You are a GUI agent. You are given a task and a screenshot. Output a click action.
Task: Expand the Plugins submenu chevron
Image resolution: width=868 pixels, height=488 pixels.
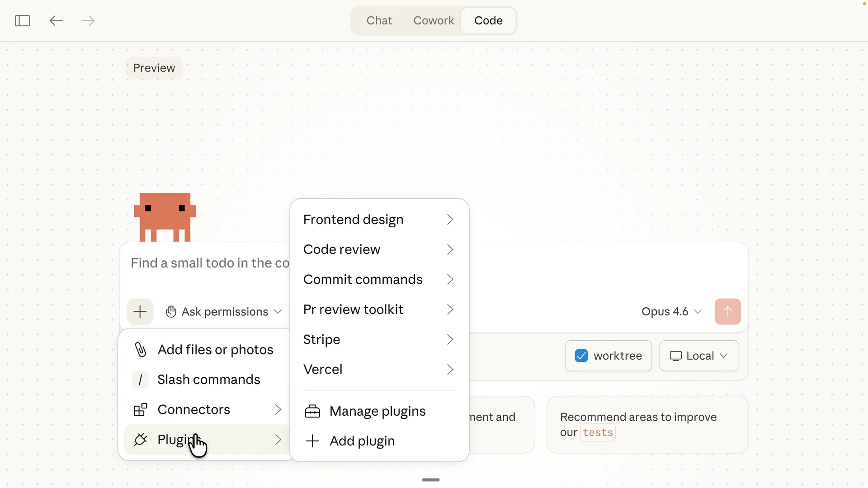(278, 440)
